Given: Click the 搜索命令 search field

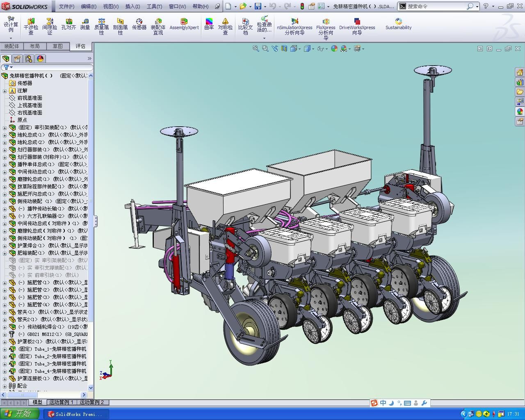Looking at the screenshot, I should coord(436,6).
